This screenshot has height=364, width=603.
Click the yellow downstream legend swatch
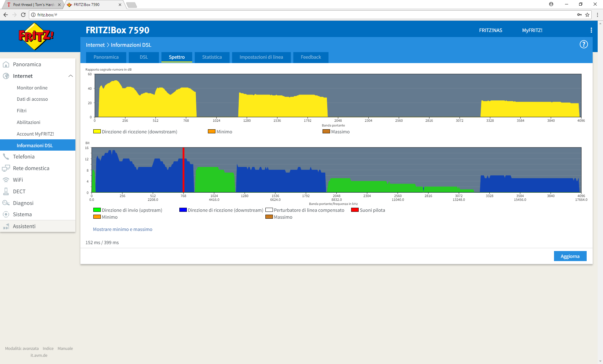pyautogui.click(x=97, y=131)
